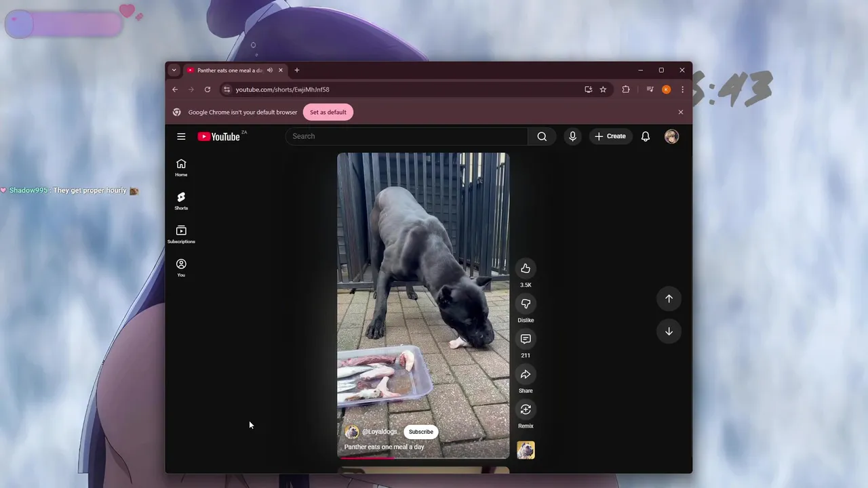Viewport: 868px width, 488px height.
Task: Open Chrome profile avatar in toolbar
Action: click(x=666, y=89)
